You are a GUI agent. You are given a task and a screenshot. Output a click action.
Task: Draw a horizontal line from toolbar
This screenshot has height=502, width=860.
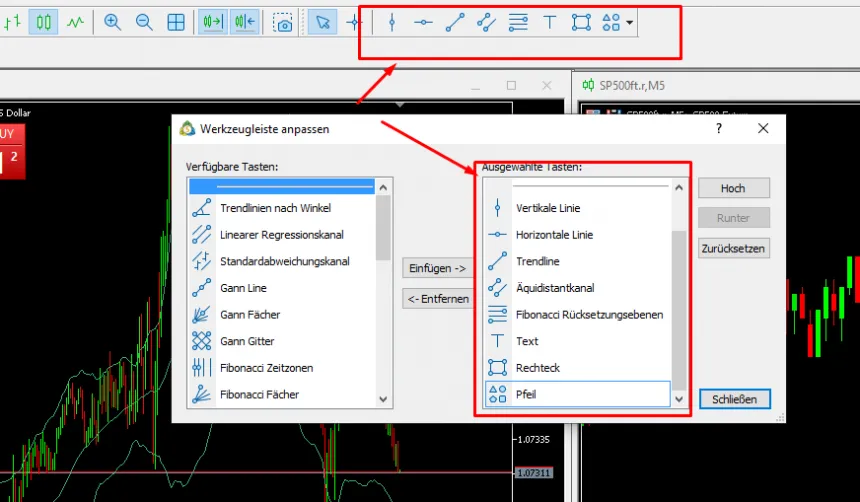[x=423, y=22]
